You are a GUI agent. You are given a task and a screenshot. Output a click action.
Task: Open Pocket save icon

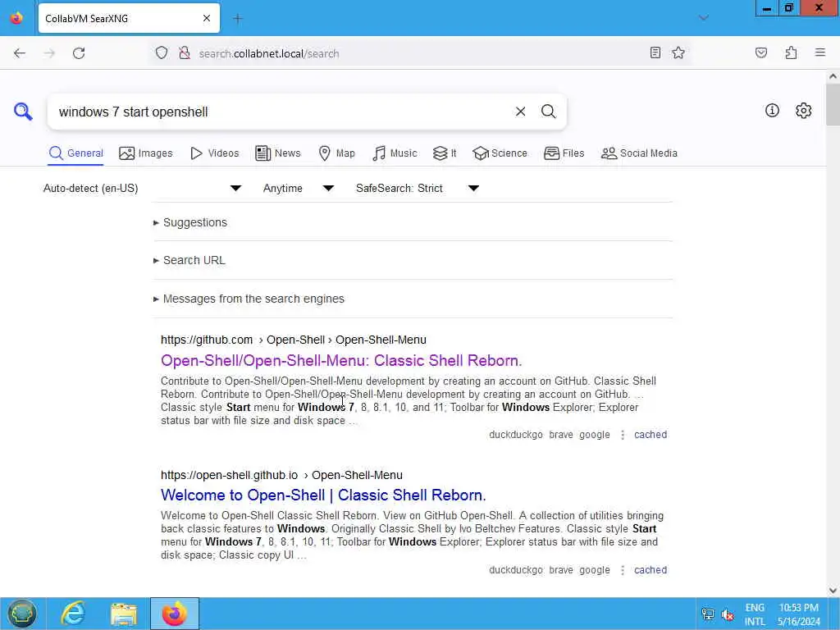coord(761,53)
